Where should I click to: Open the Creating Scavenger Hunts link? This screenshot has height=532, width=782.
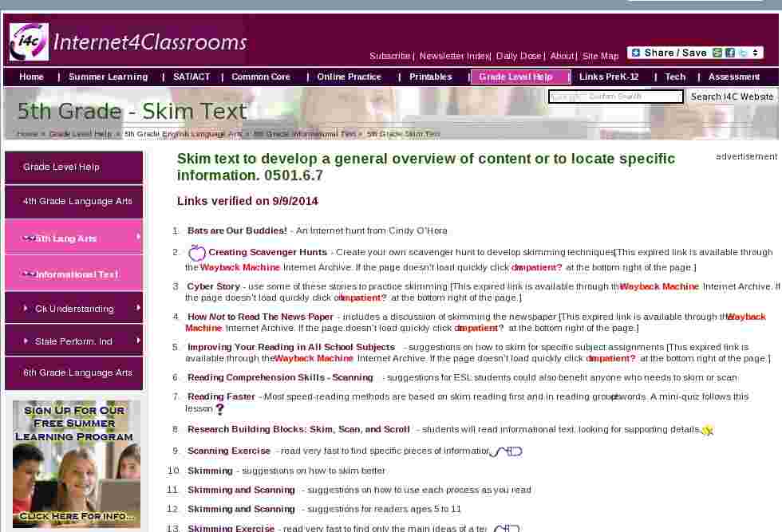[x=268, y=252]
